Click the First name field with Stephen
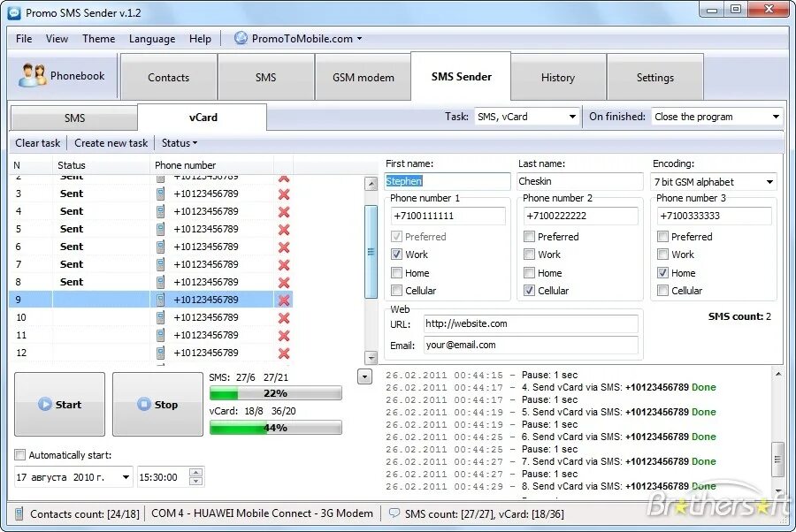The image size is (796, 532). pyautogui.click(x=448, y=181)
